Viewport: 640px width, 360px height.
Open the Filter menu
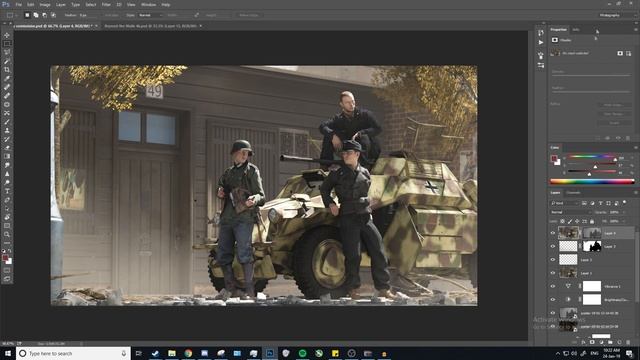click(106, 4)
